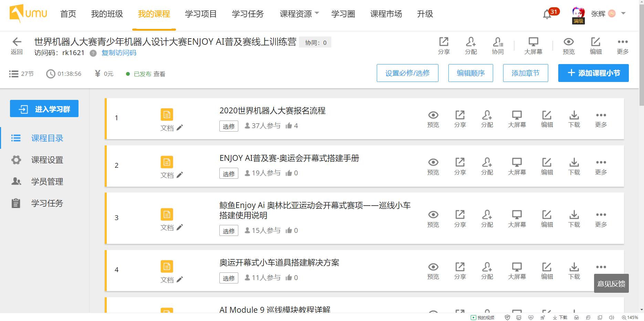Open the 协同 collaboration icon
Screen dimensions: 644x321
click(498, 46)
